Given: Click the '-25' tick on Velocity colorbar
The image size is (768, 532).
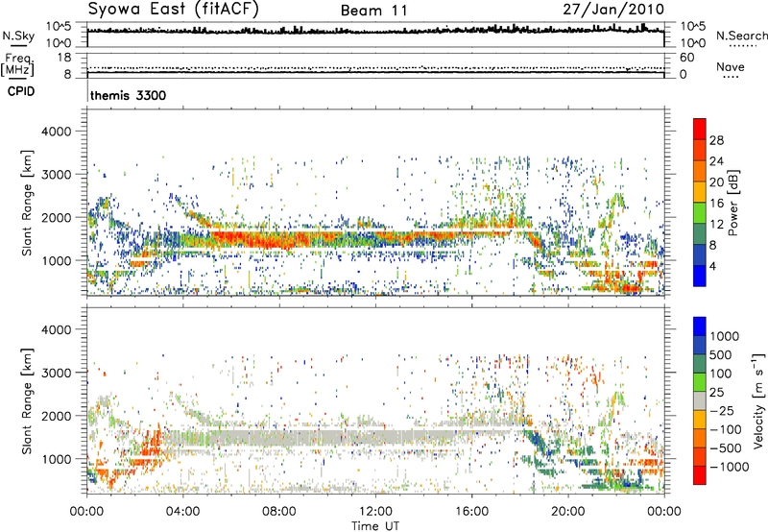Looking at the screenshot, I should (x=722, y=410).
